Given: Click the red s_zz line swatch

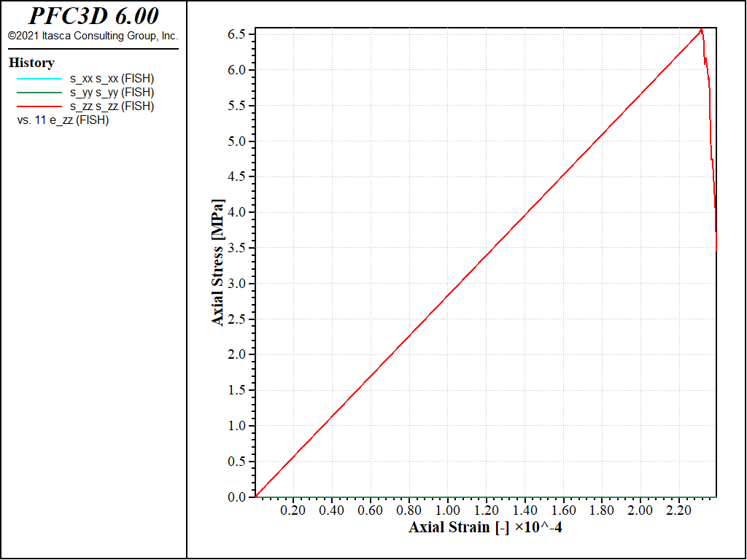Looking at the screenshot, I should pos(39,106).
